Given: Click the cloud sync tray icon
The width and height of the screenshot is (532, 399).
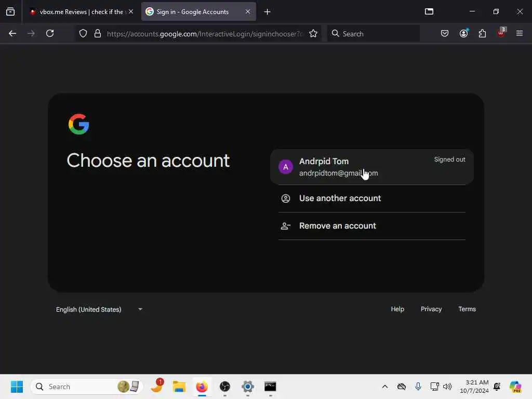Looking at the screenshot, I should pyautogui.click(x=402, y=387).
